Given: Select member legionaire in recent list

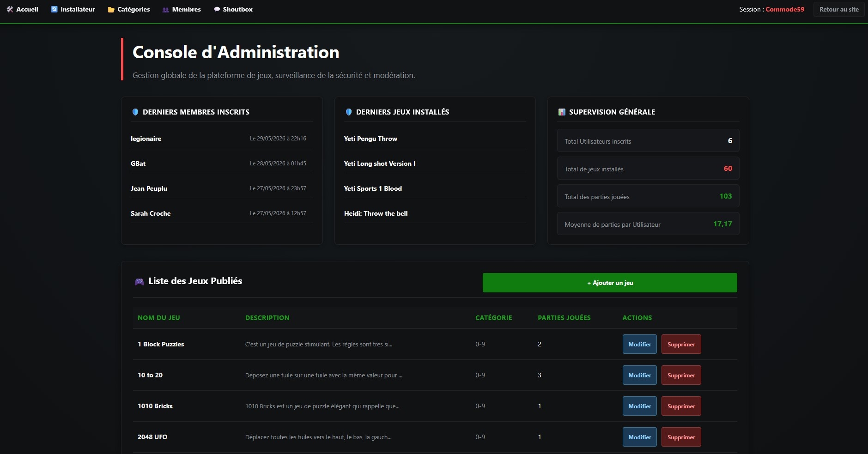Looking at the screenshot, I should pyautogui.click(x=146, y=139).
